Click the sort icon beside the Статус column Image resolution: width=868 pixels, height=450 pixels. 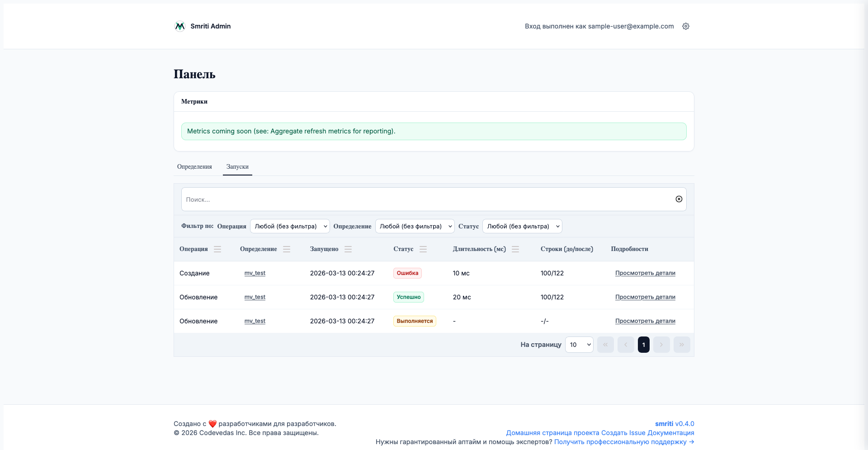coord(423,249)
